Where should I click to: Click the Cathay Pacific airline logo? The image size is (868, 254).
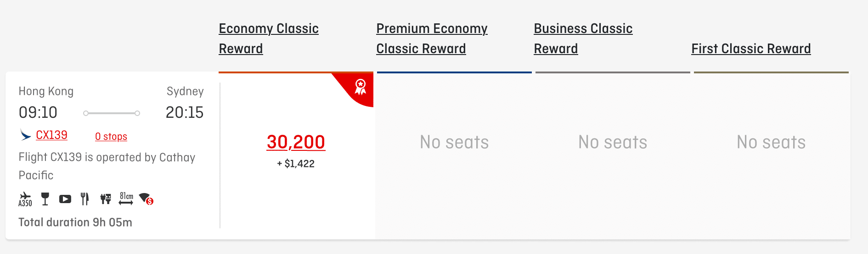25,135
